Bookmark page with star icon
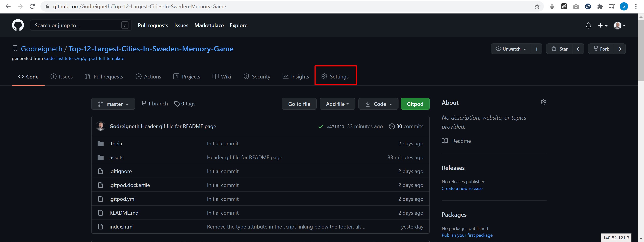 tap(537, 7)
